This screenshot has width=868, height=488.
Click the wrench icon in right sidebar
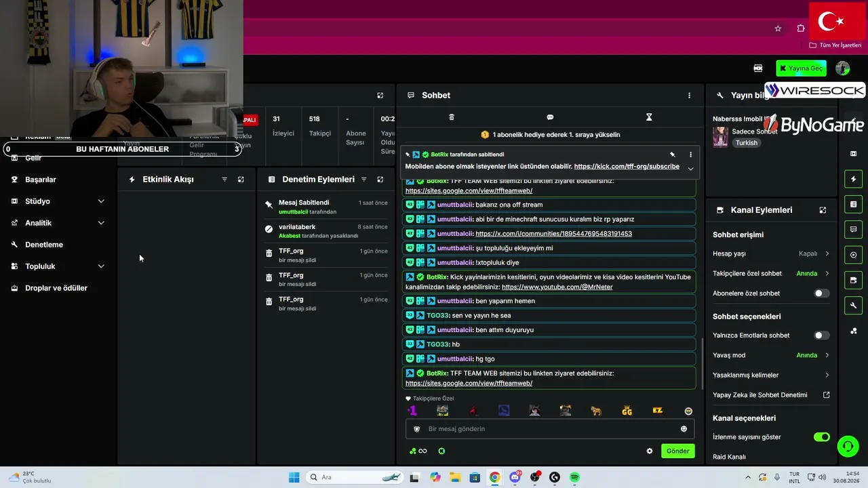(853, 306)
